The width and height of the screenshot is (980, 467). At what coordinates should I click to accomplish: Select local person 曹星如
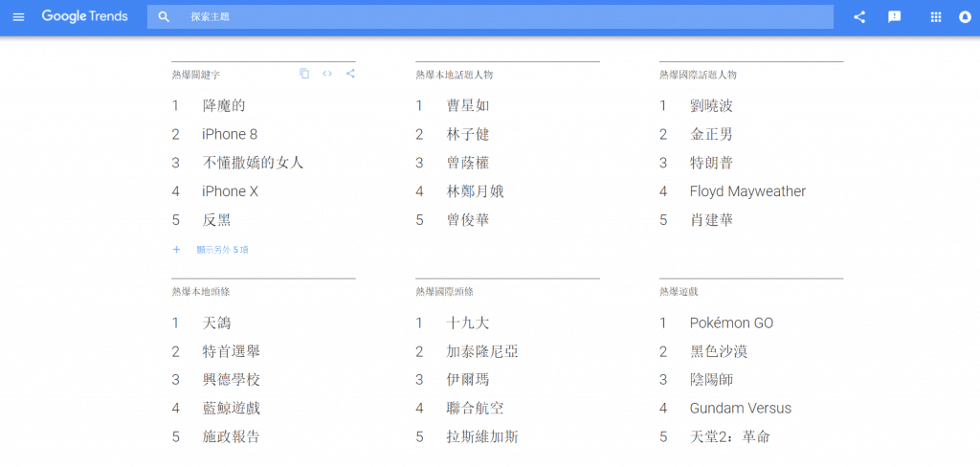tap(467, 105)
